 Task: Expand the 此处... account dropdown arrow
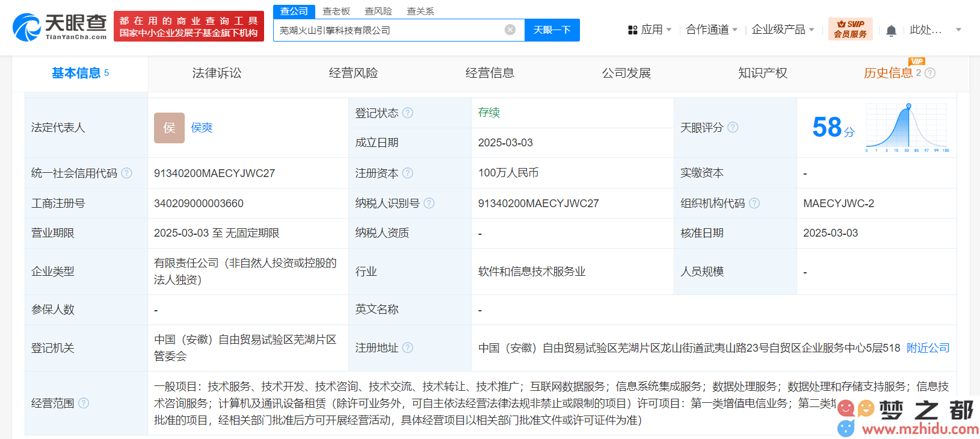[x=959, y=30]
